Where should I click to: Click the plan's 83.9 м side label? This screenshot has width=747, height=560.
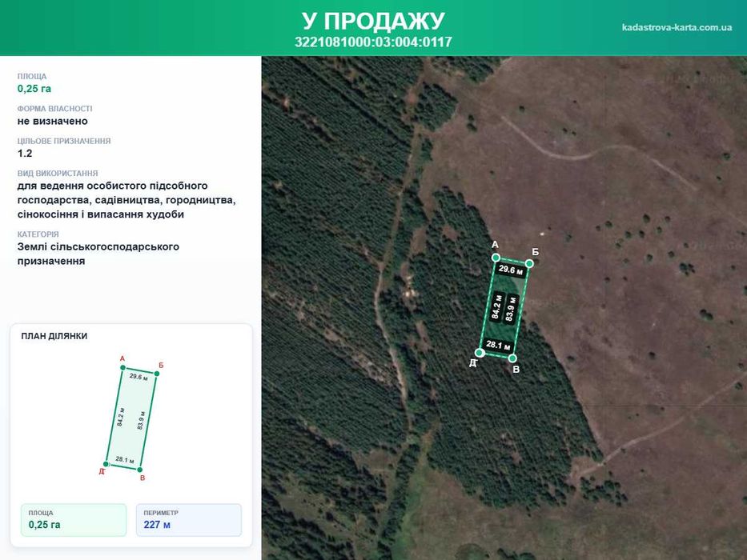[141, 420]
